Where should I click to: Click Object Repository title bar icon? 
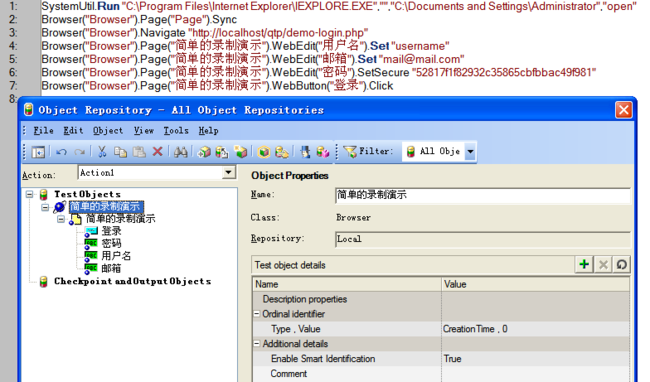pos(29,110)
